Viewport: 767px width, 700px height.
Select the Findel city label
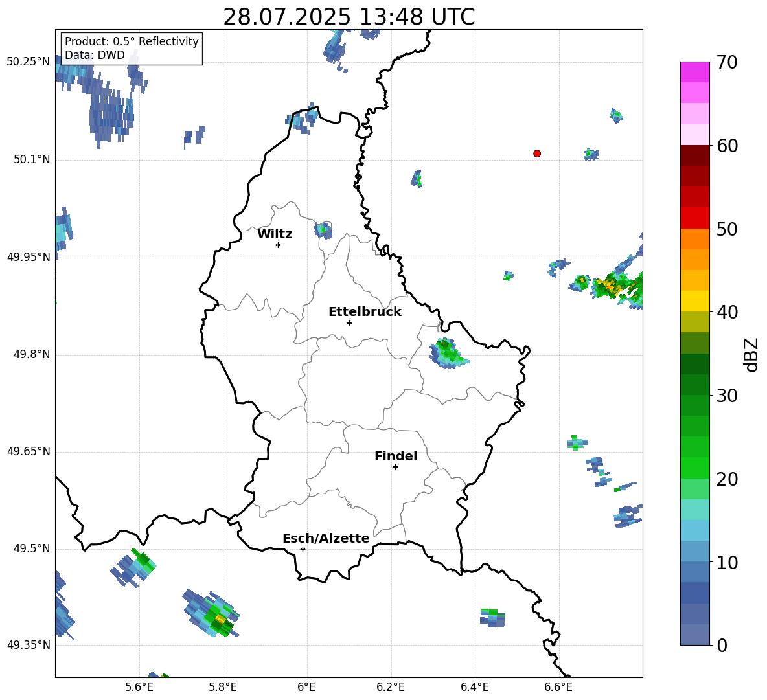tap(396, 456)
